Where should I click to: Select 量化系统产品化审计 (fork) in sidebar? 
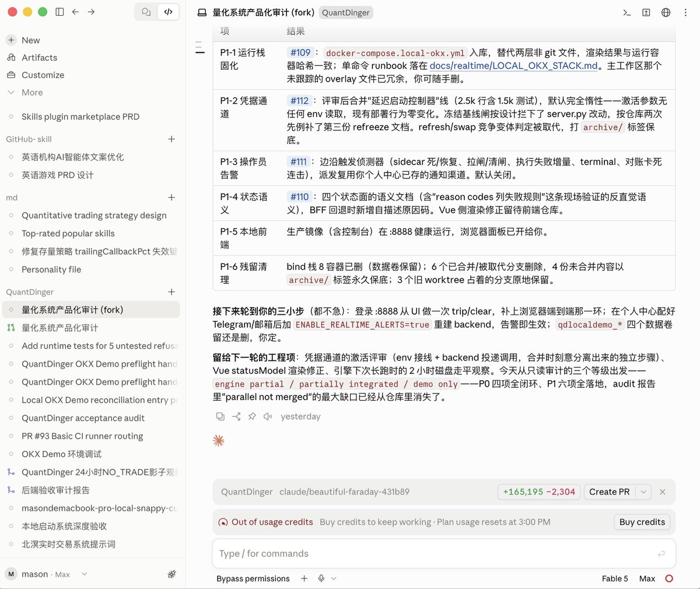(91, 310)
